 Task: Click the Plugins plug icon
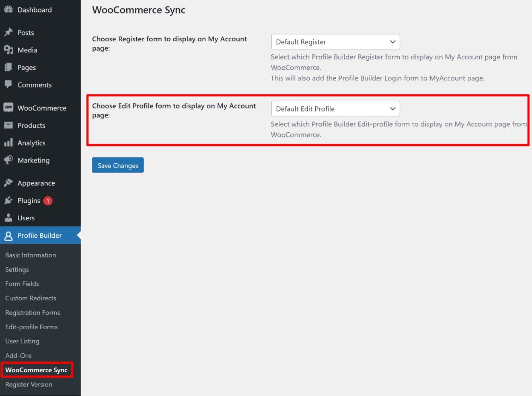tap(9, 200)
